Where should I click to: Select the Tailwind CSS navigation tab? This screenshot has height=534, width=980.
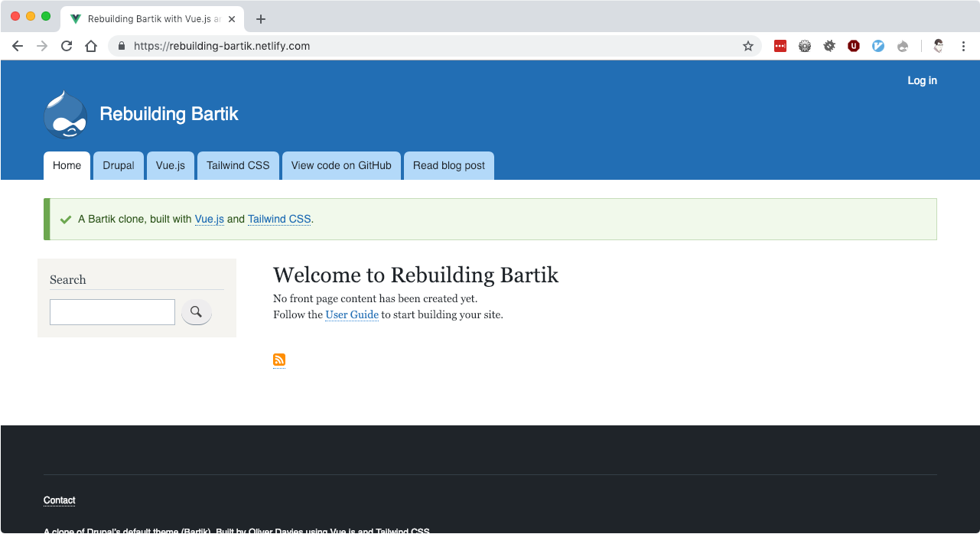[x=238, y=165]
